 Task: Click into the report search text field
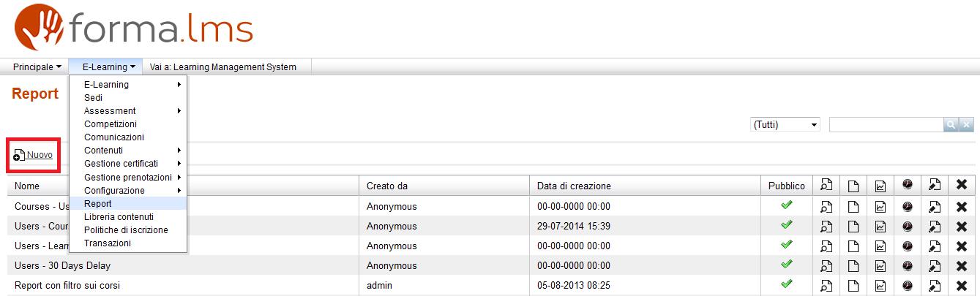[886, 125]
